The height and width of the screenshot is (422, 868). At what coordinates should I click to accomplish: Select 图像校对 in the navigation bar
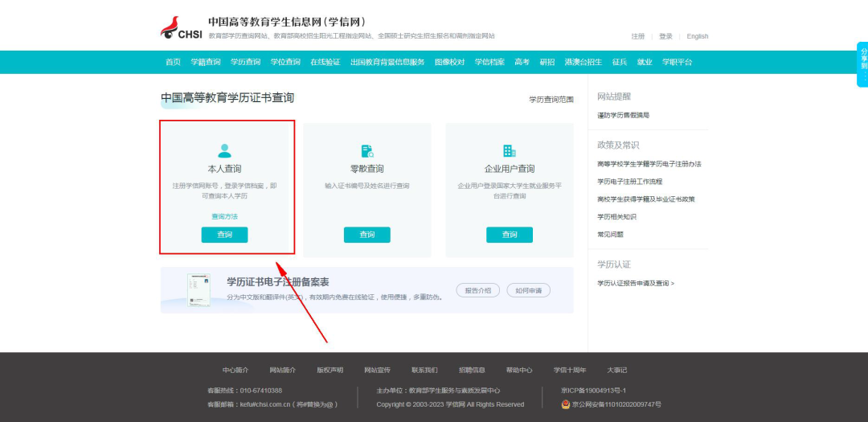pyautogui.click(x=449, y=62)
